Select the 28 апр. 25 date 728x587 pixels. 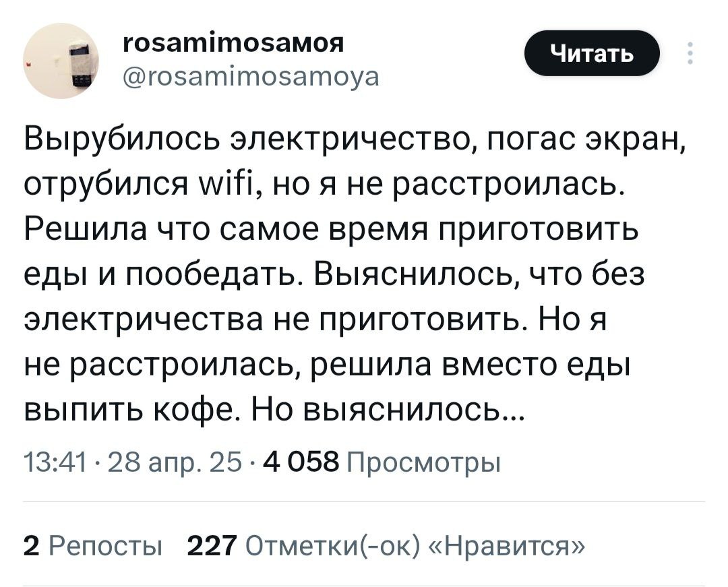click(x=175, y=462)
